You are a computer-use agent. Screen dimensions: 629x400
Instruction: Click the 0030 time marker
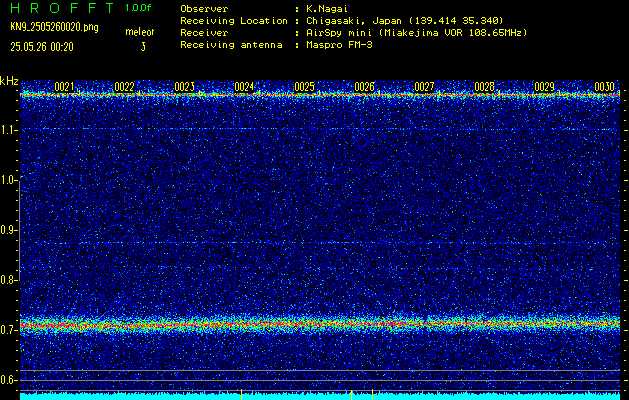point(605,87)
